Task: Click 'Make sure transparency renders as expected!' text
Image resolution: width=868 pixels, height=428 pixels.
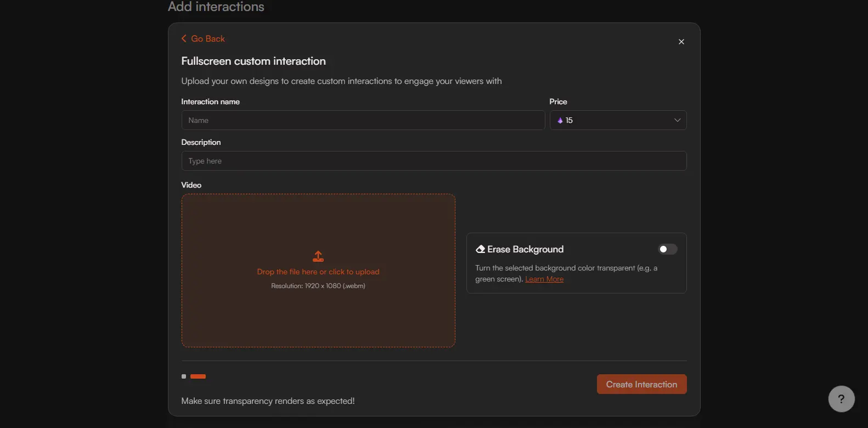Action: (268, 401)
